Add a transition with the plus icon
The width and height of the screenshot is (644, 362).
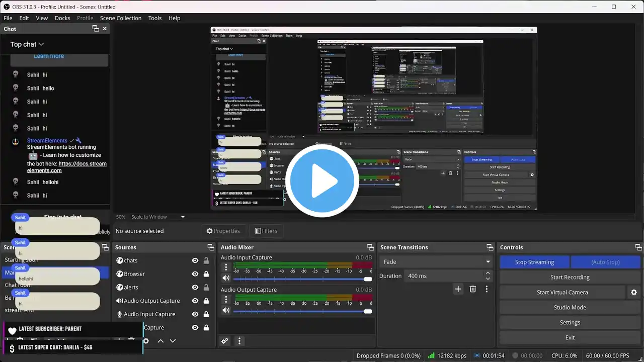458,289
